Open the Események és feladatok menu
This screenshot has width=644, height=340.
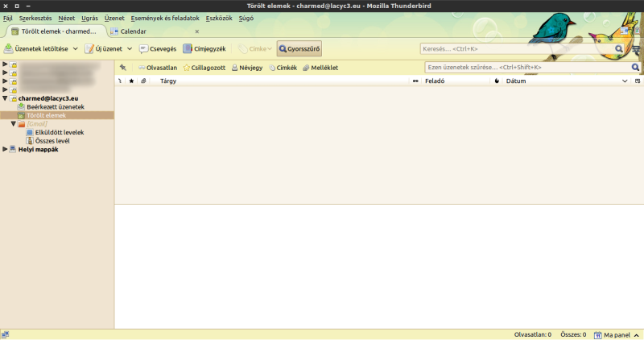tap(165, 18)
